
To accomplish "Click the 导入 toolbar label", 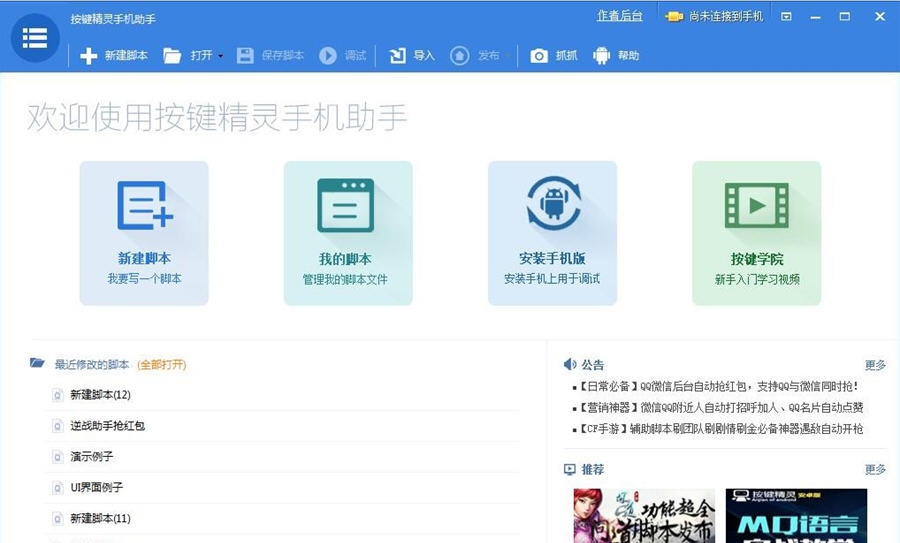I will [424, 56].
